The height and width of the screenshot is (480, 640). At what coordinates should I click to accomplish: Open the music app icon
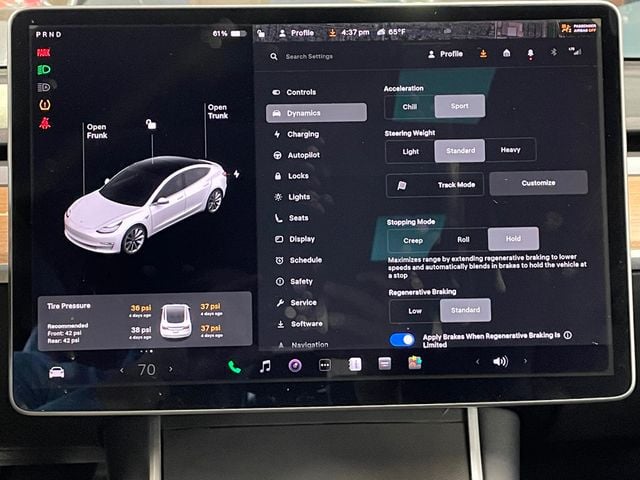265,366
